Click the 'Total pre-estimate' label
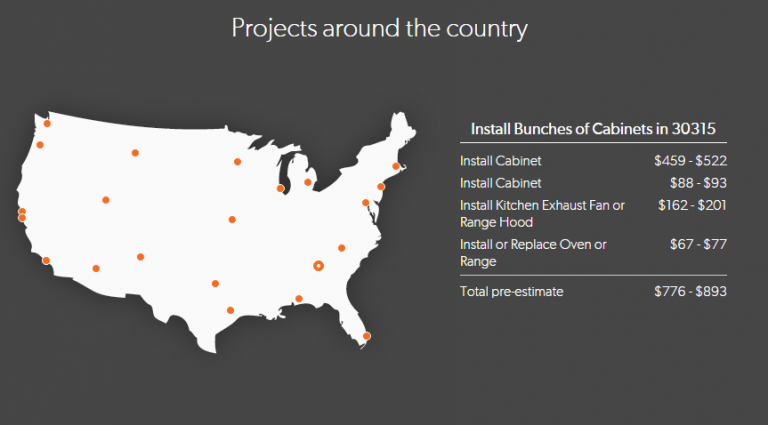The width and height of the screenshot is (768, 425). [x=512, y=292]
